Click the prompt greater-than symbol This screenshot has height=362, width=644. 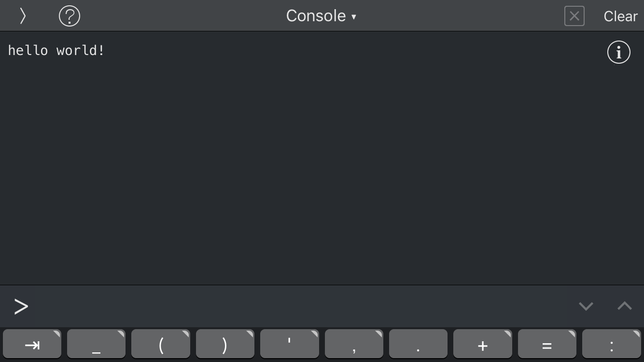point(21,306)
